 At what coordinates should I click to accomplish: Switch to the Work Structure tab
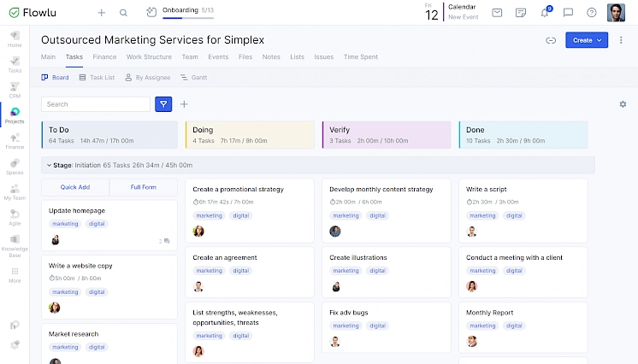[149, 57]
